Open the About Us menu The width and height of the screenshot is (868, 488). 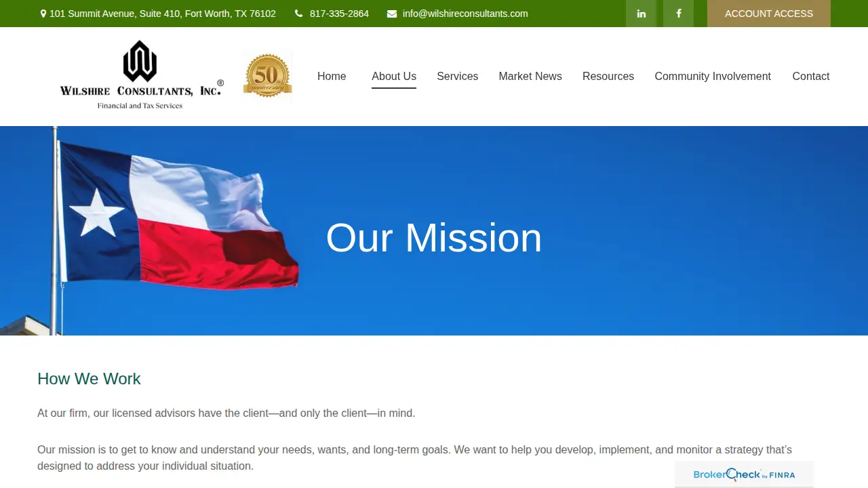point(394,77)
